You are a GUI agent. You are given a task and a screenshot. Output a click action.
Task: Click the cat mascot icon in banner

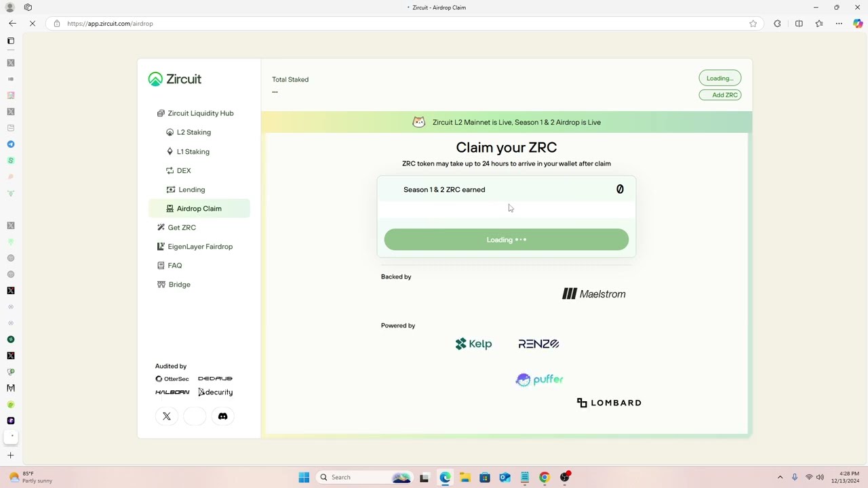pos(419,122)
